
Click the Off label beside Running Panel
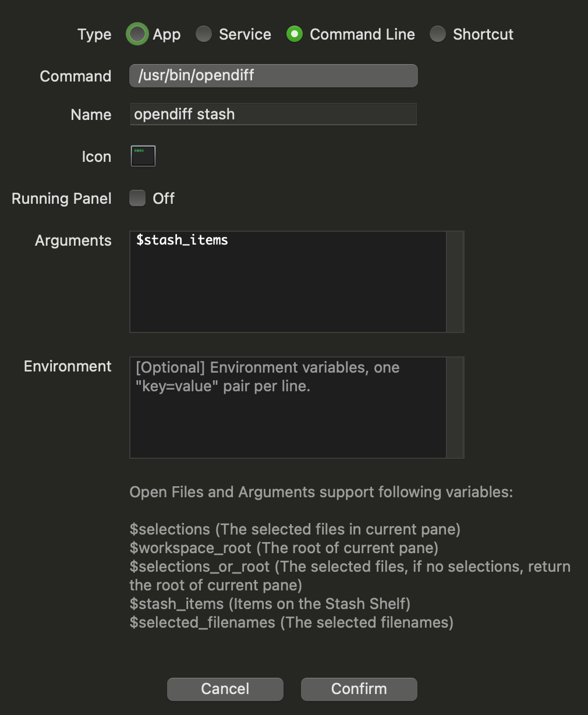164,199
